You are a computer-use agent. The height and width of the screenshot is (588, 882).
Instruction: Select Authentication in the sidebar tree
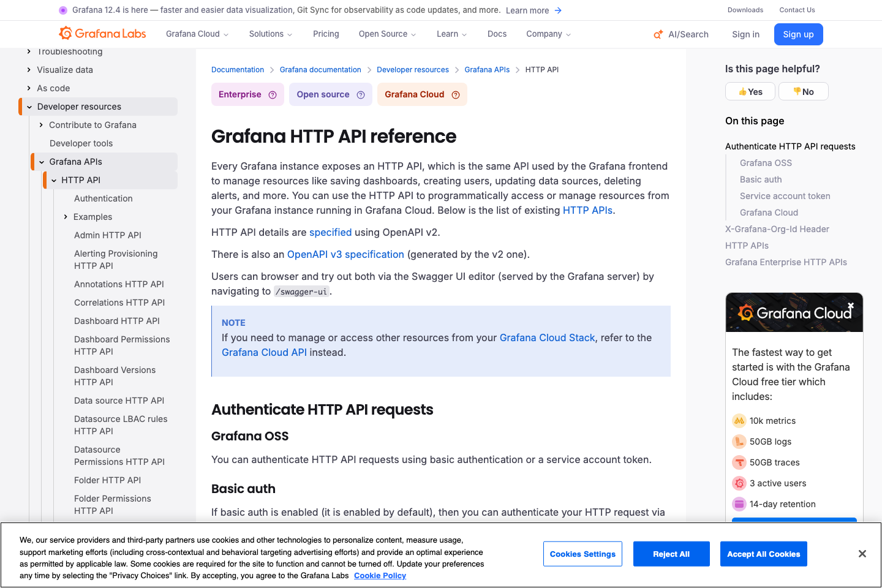coord(103,198)
